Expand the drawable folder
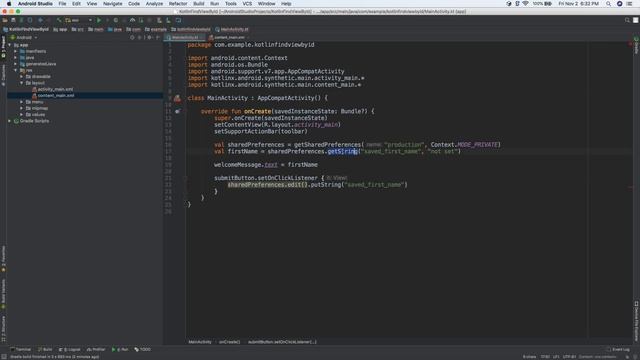The image size is (640, 360). [22, 76]
